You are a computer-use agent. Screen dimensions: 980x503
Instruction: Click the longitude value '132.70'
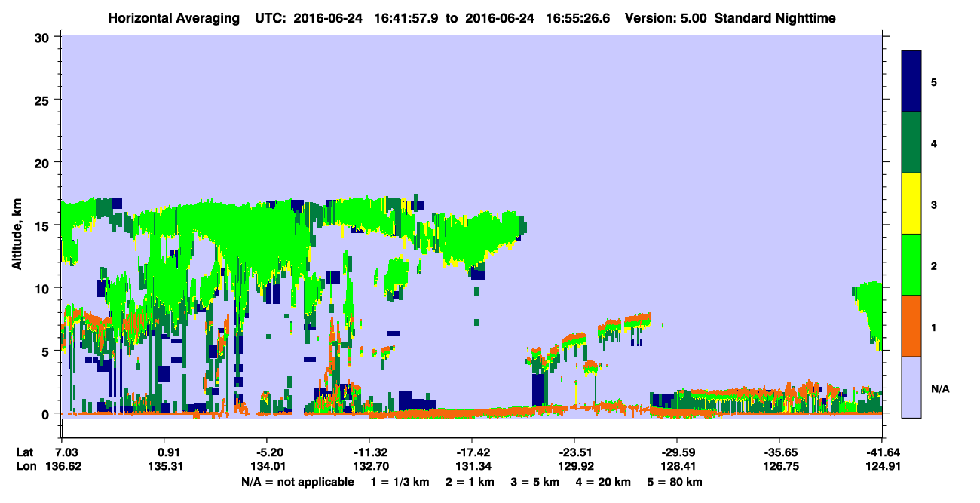point(369,466)
